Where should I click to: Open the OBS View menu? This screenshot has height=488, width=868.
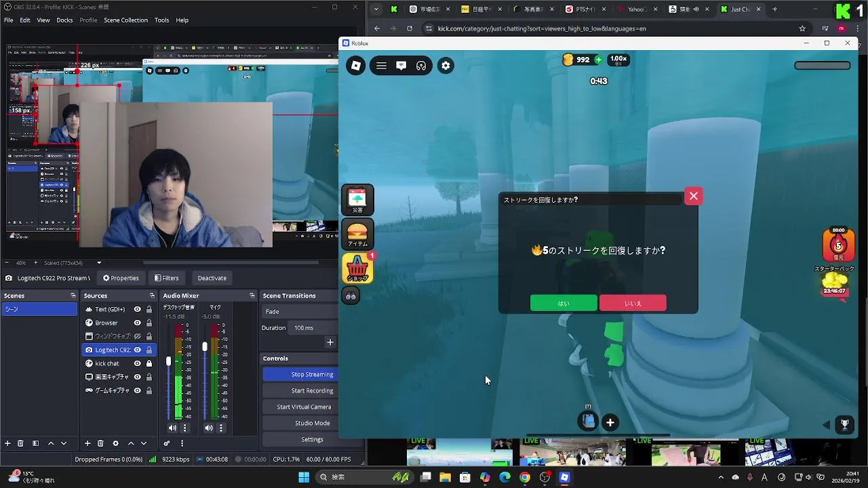[43, 20]
